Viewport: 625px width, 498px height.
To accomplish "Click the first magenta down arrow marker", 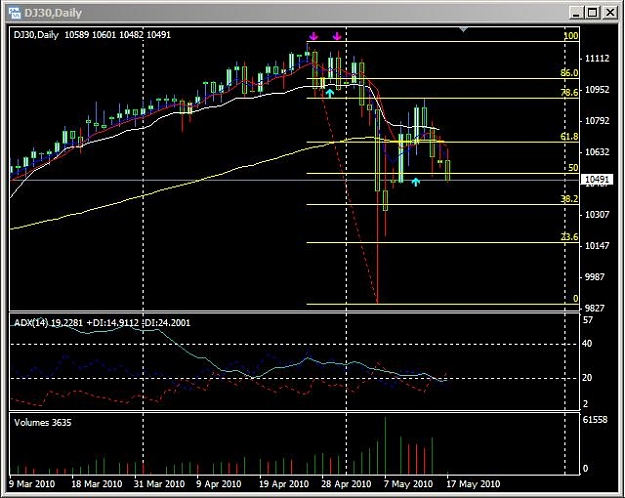I will coord(314,36).
